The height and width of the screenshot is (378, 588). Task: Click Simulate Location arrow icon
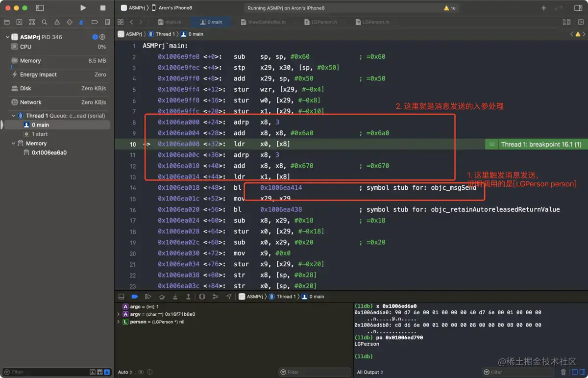coord(229,297)
